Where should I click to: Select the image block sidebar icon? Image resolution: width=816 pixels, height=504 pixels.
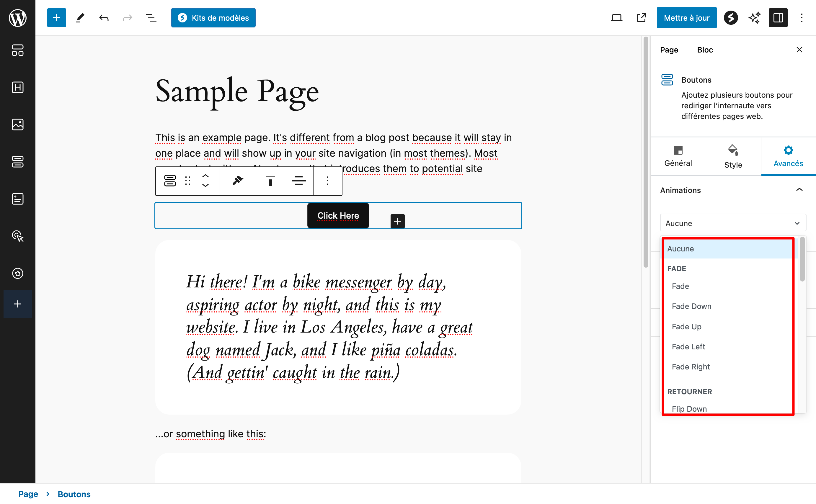click(18, 124)
